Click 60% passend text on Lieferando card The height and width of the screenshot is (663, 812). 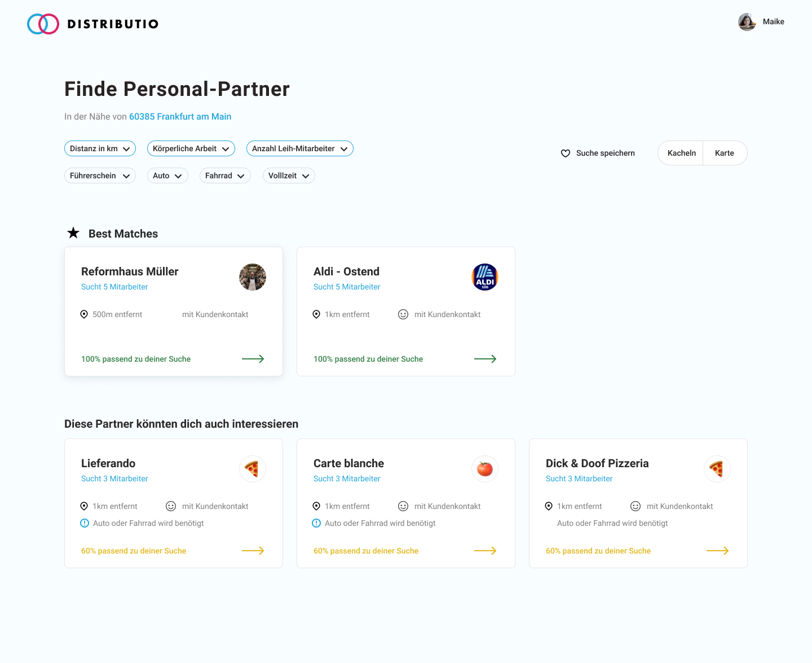click(x=134, y=551)
